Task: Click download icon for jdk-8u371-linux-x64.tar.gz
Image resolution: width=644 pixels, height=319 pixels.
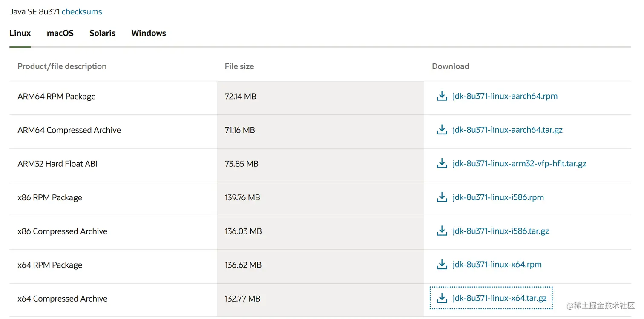Action: [442, 298]
